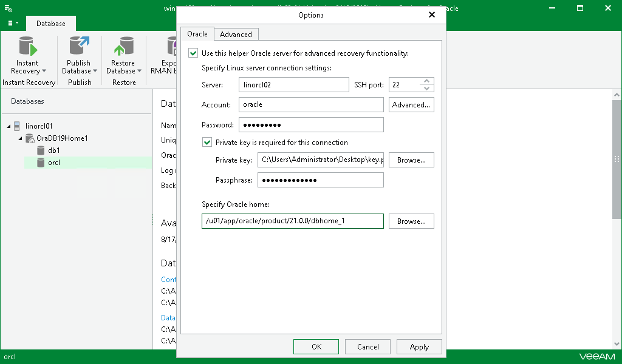
Task: Click OK to save Oracle options
Action: (x=316, y=346)
